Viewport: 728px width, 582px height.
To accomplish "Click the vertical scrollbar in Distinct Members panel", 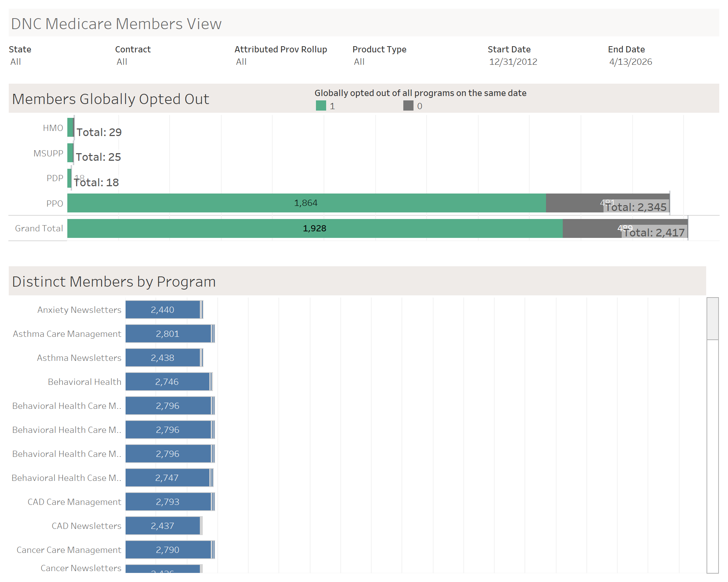I will (x=711, y=316).
